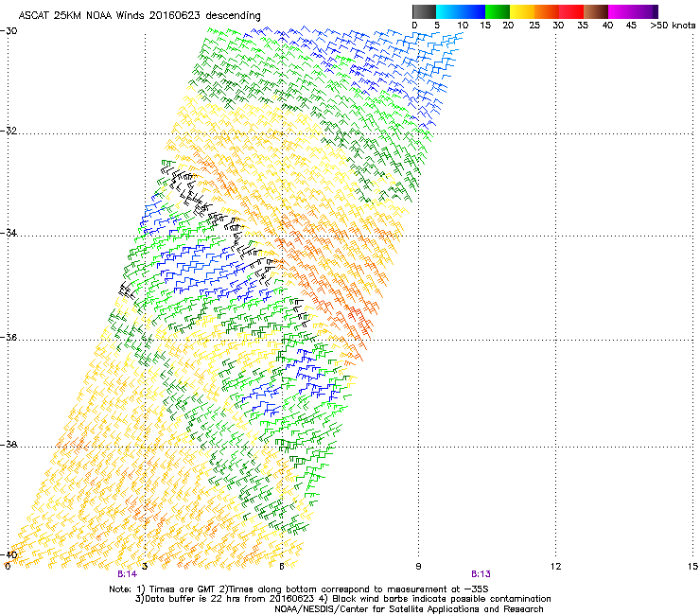Screen dimensions: 700x615
Task: Click the '-40' latitude axis label
Action: click(9, 555)
